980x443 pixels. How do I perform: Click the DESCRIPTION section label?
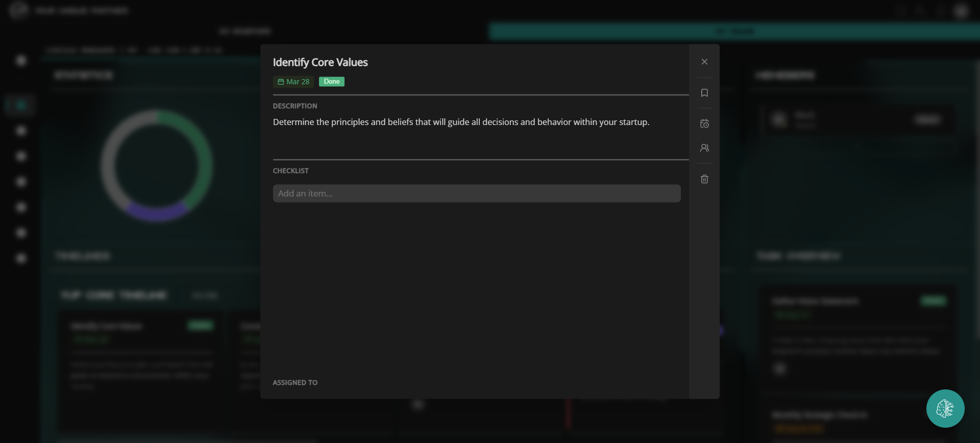tap(295, 106)
